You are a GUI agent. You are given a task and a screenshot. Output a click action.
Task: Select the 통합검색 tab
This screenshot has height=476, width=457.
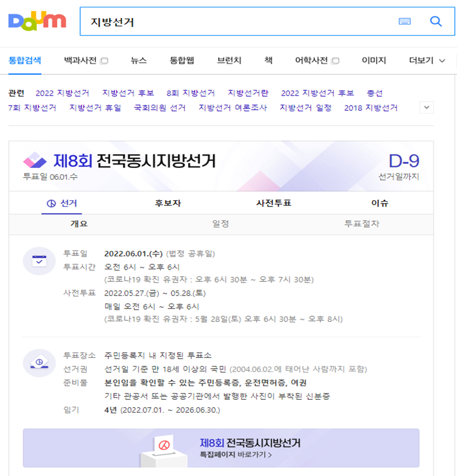click(25, 61)
